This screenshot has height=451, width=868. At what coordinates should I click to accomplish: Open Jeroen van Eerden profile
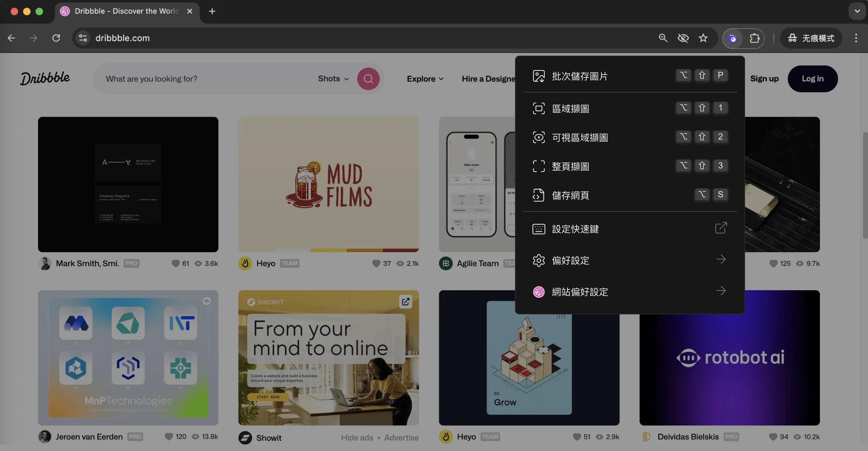[89, 437]
